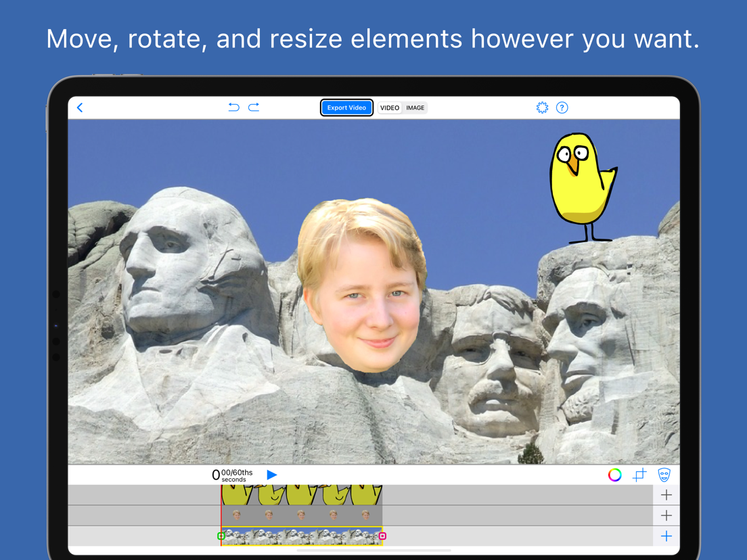Add element to the chick track

666,495
